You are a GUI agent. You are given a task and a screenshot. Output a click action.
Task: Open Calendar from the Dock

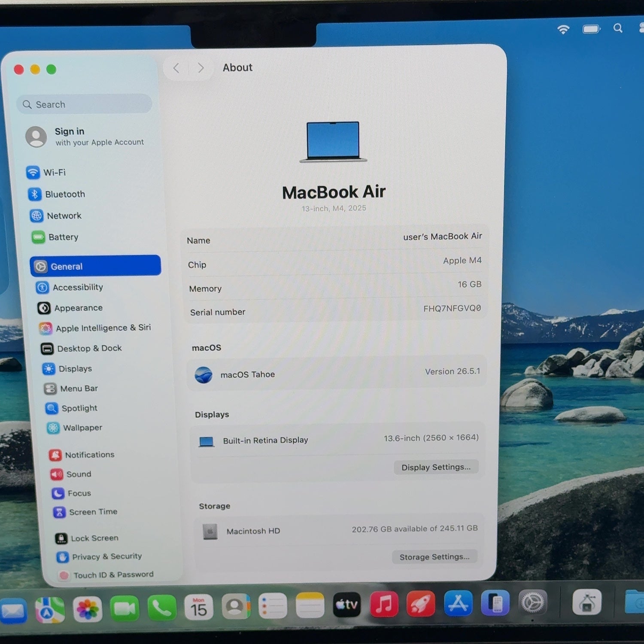point(199,607)
